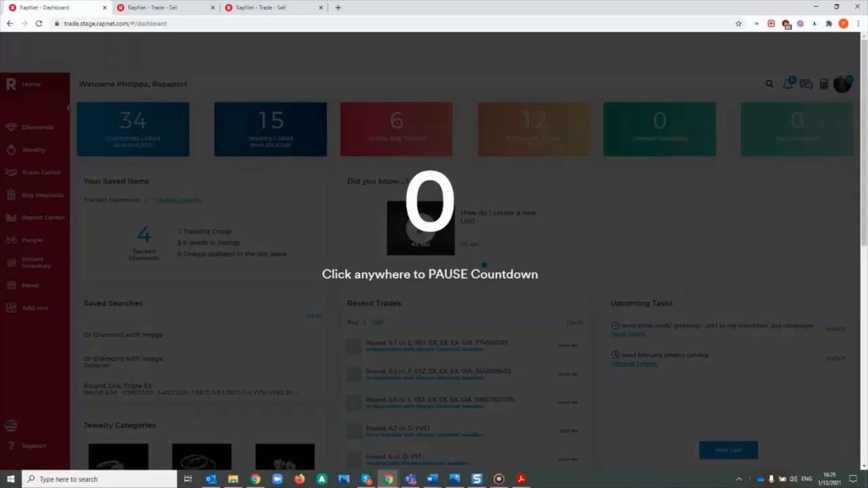The width and height of the screenshot is (868, 488).
Task: Open Microsoft Teams from the taskbar
Action: 410,479
